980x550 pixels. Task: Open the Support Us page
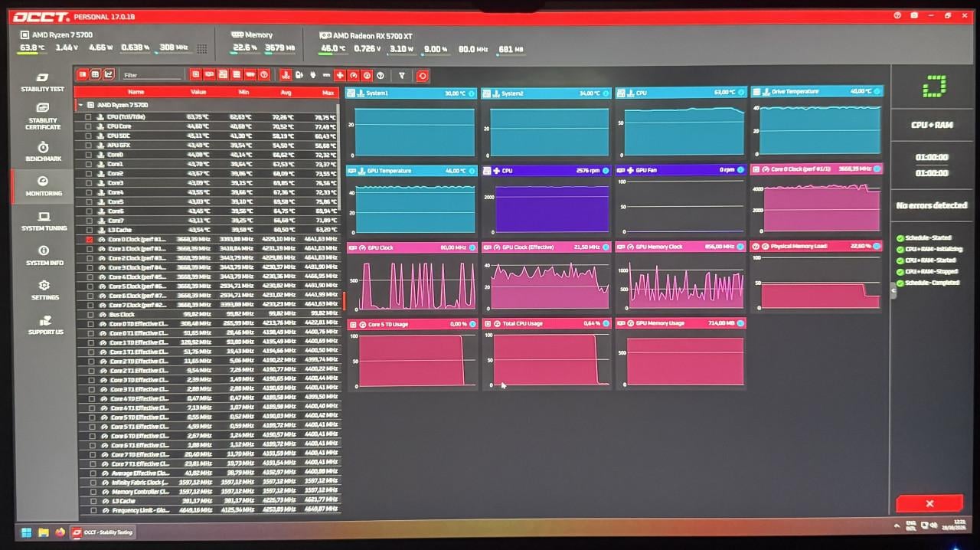coord(45,325)
